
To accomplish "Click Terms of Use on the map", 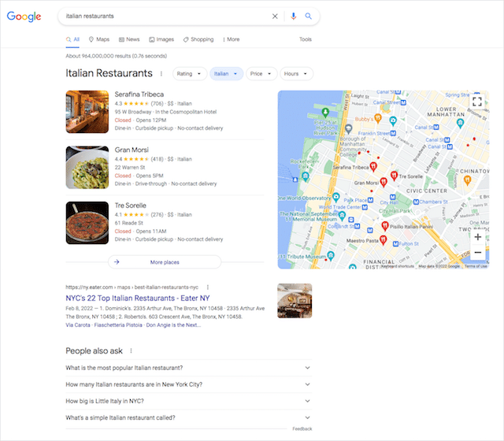I will point(476,266).
